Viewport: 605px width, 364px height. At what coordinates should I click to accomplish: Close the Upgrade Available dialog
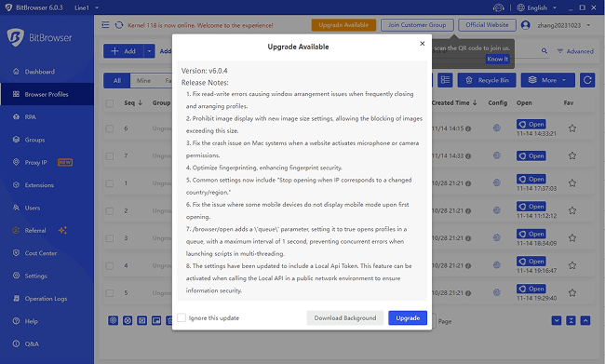click(423, 44)
